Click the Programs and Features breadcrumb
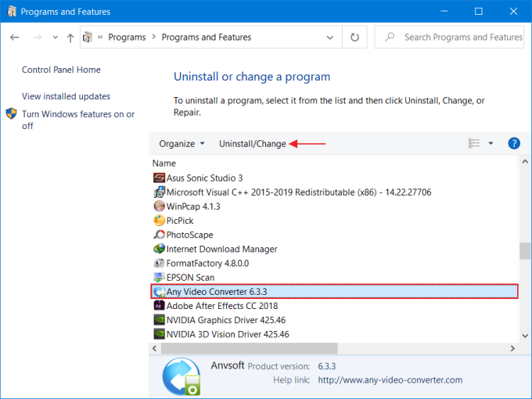The height and width of the screenshot is (399, 532). 207,37
